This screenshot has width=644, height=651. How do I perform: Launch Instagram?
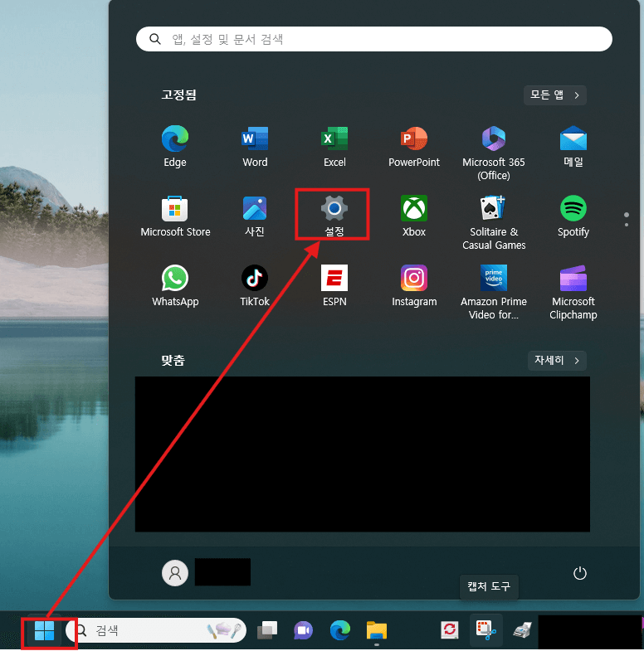tap(414, 285)
